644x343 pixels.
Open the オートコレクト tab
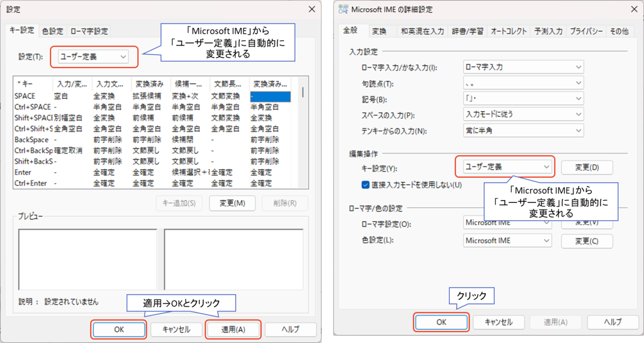(x=508, y=31)
